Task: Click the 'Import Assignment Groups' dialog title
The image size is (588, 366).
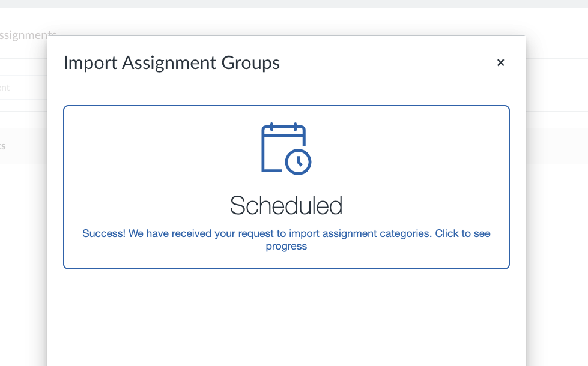Action: click(171, 62)
